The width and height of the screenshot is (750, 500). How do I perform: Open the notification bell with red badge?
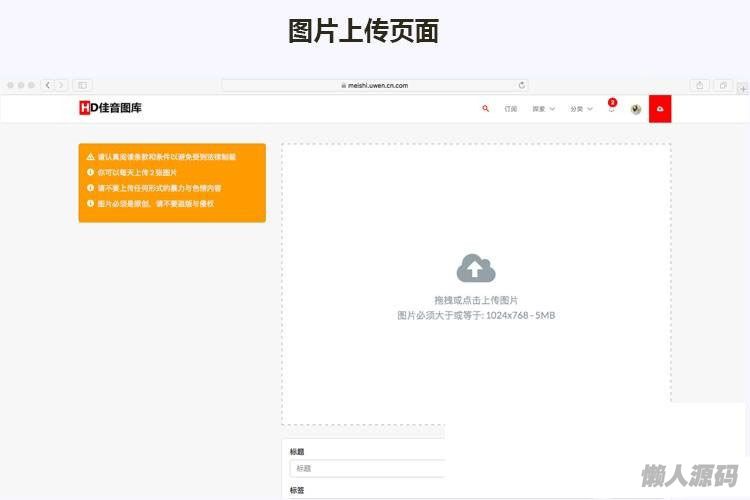click(x=611, y=109)
